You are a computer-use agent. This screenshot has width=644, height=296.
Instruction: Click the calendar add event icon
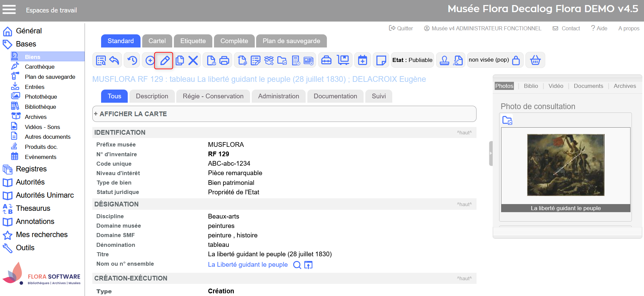tap(363, 61)
